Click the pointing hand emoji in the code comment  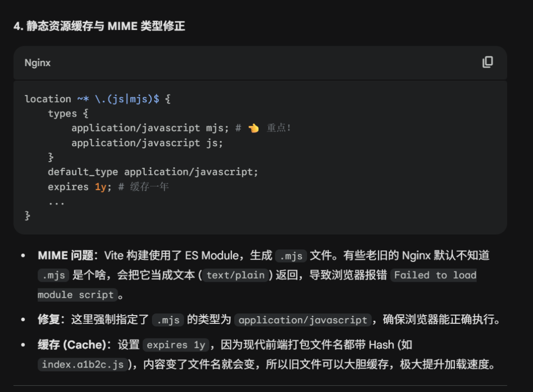pos(253,128)
